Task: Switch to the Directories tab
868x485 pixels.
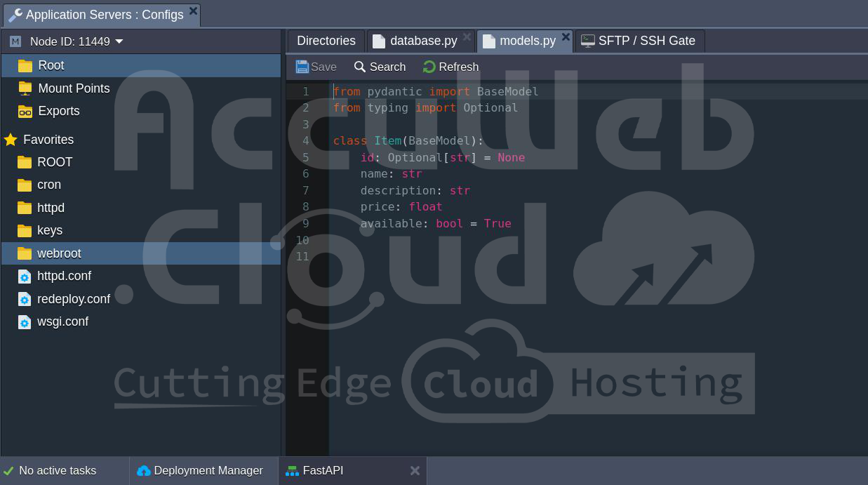Action: [x=326, y=41]
